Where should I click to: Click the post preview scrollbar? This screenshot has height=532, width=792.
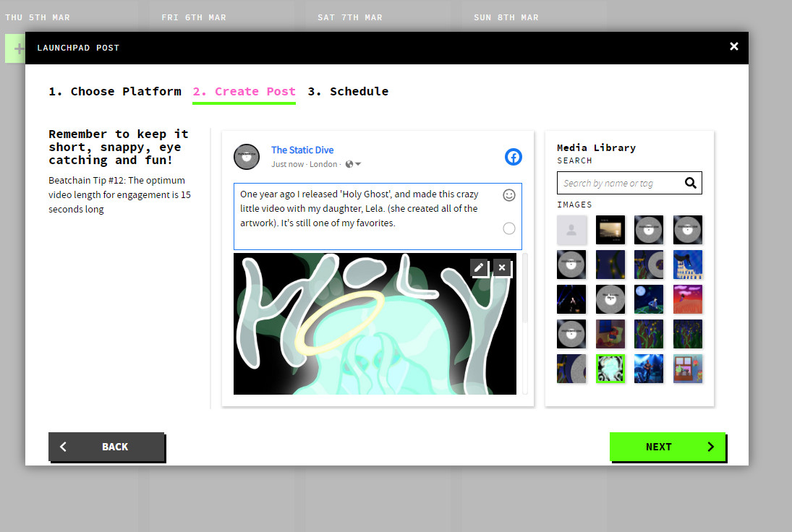(525, 288)
